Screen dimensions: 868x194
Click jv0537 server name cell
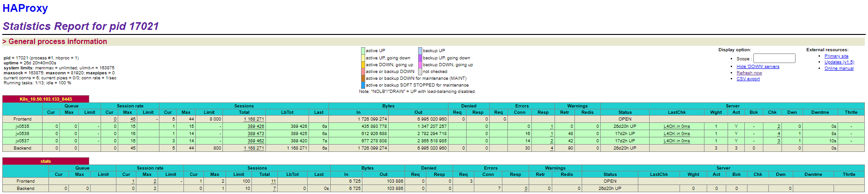(22, 141)
